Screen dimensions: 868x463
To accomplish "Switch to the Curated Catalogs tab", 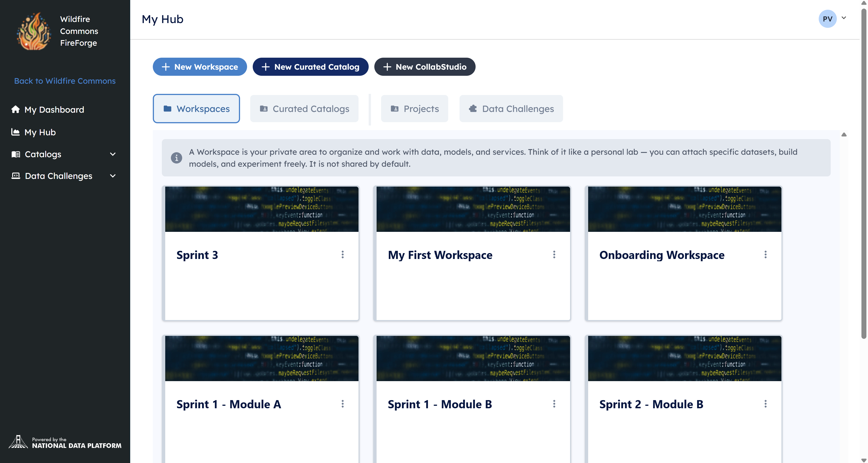I will click(304, 109).
